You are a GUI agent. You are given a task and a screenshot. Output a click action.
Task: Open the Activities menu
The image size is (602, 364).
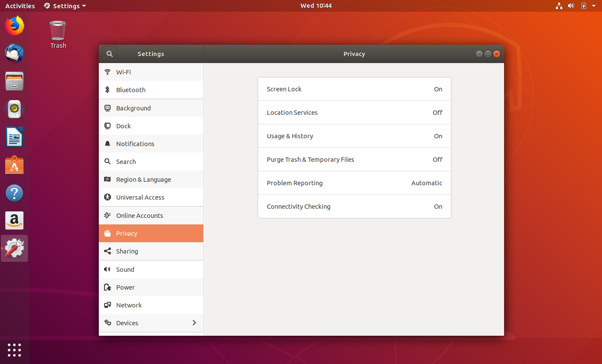click(x=20, y=6)
